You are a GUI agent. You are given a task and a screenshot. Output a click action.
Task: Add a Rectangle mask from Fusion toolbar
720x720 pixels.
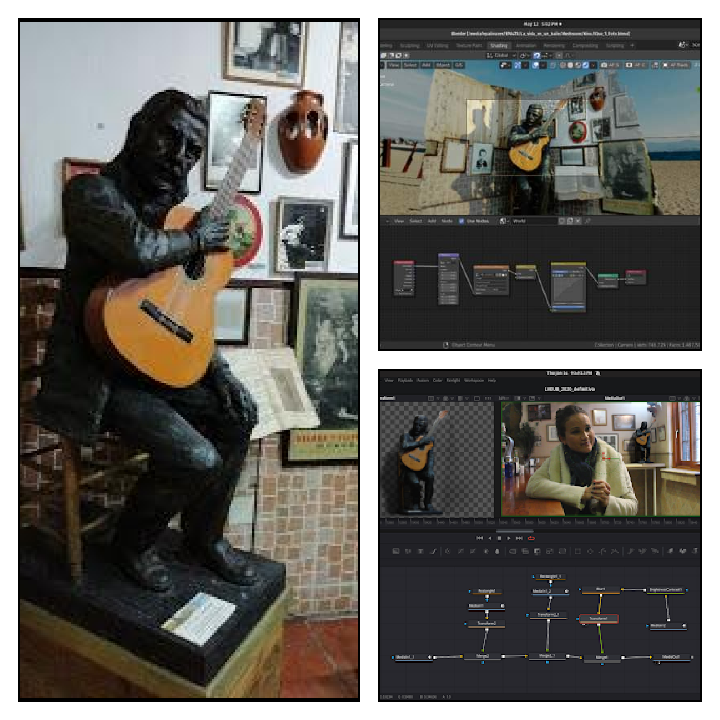click(578, 551)
